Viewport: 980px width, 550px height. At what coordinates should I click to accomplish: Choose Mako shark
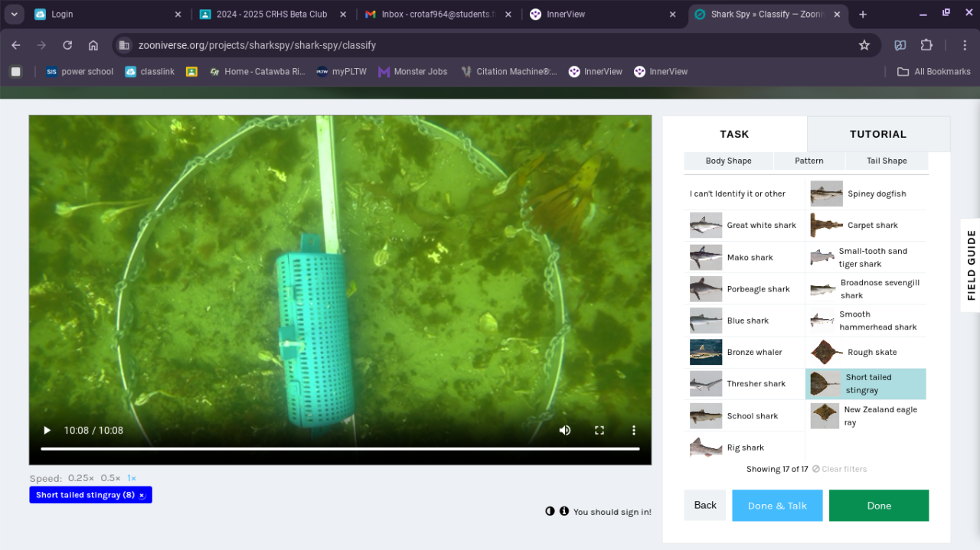tap(744, 257)
